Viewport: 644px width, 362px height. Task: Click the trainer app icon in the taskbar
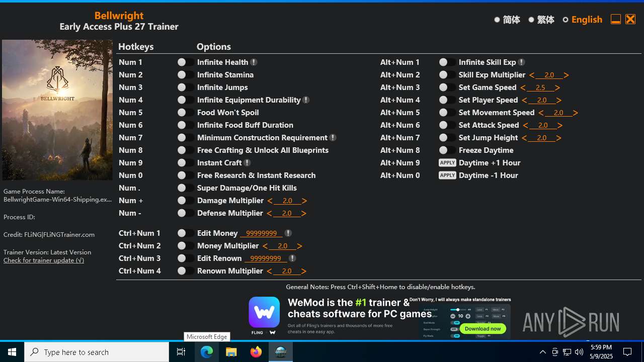pos(281,352)
